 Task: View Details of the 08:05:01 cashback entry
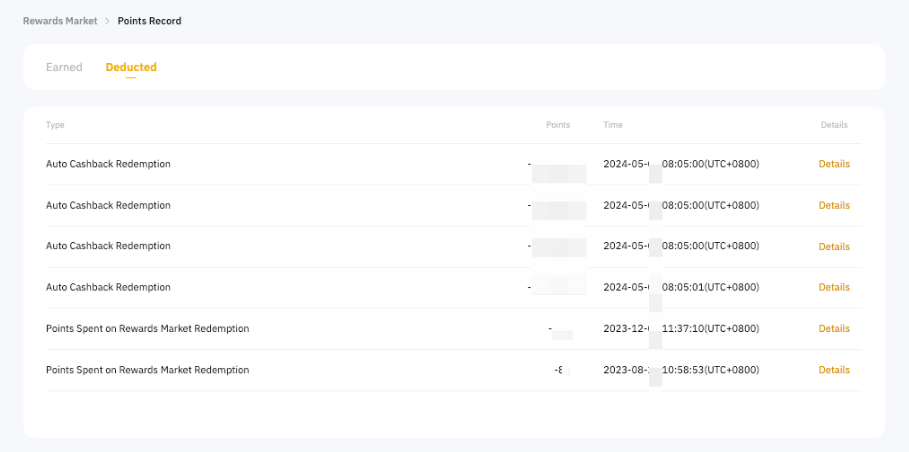click(833, 287)
